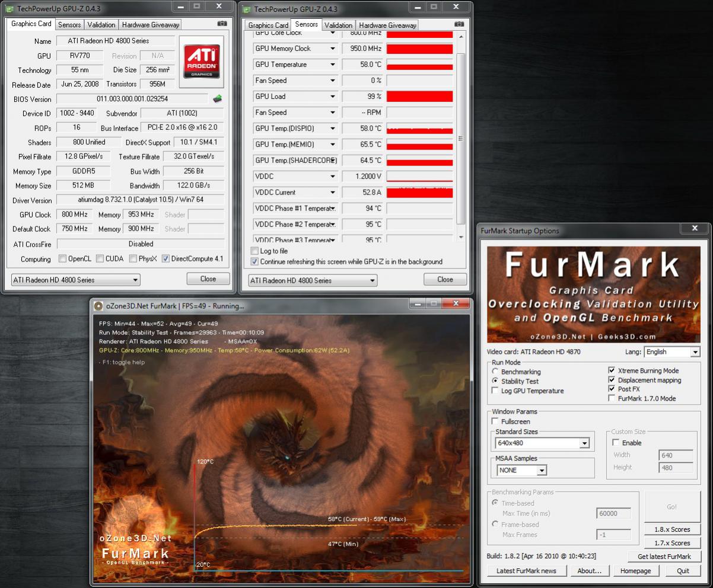Click the FurMark banner image
The width and height of the screenshot is (713, 588).
pos(594,294)
